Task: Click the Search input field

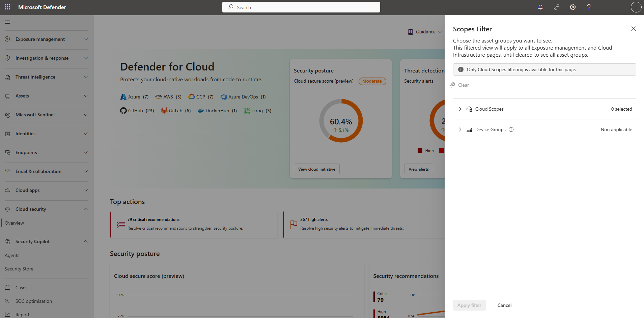Action: pyautogui.click(x=301, y=7)
